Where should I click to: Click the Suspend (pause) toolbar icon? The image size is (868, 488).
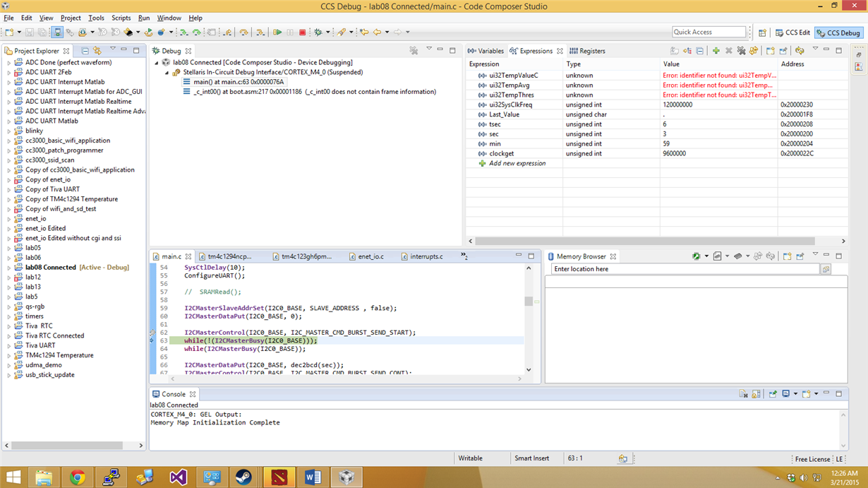(x=290, y=32)
